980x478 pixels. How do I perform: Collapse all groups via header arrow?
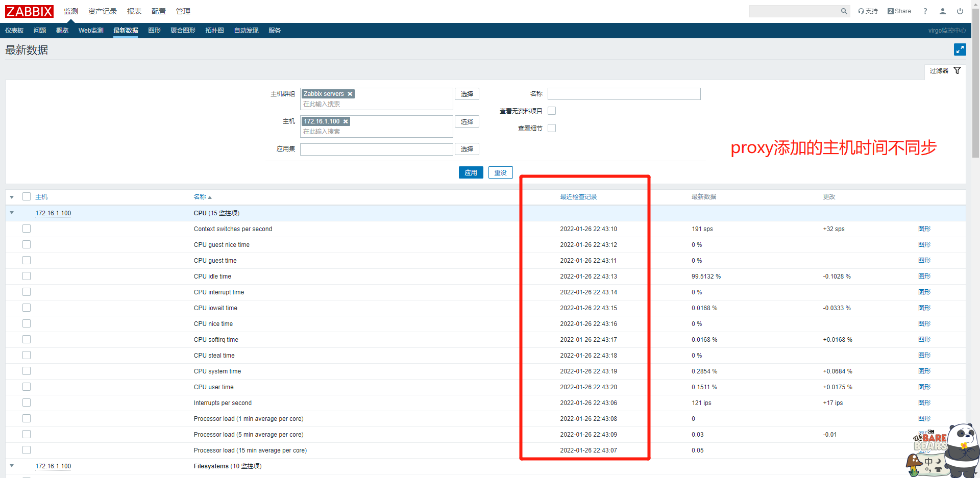pos(12,197)
